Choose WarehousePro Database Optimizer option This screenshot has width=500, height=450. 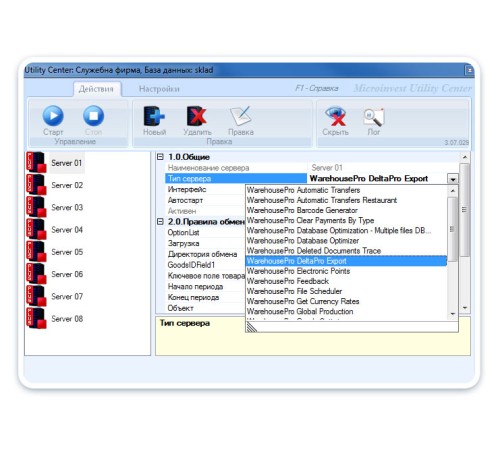(346, 241)
